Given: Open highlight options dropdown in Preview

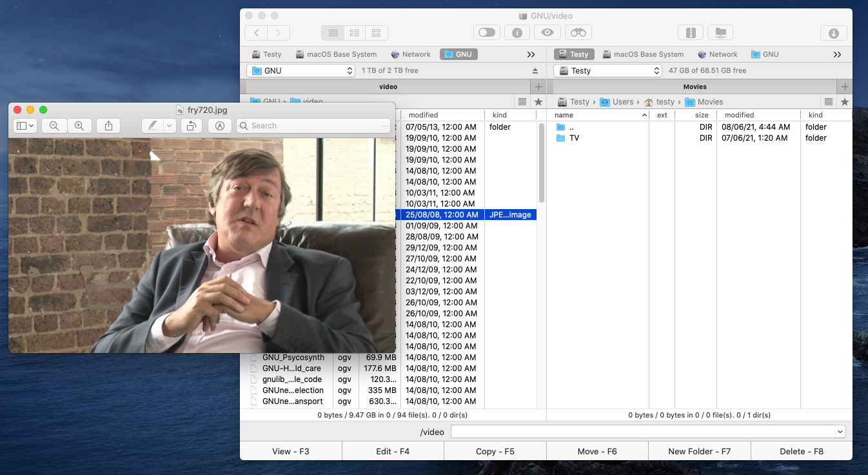Looking at the screenshot, I should 170,126.
